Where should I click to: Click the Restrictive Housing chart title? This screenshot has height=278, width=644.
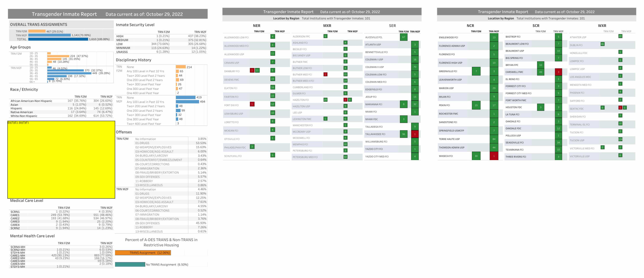(x=161, y=242)
